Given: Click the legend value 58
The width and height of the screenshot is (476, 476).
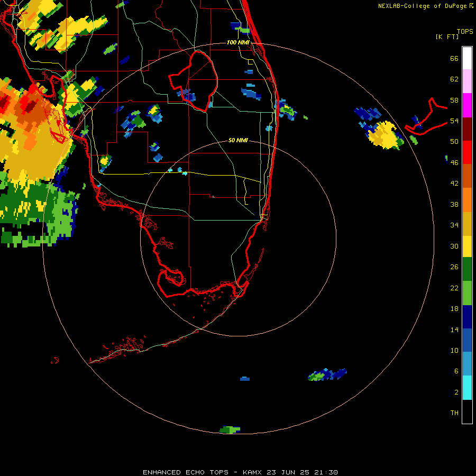Looking at the screenshot, I should [454, 100].
